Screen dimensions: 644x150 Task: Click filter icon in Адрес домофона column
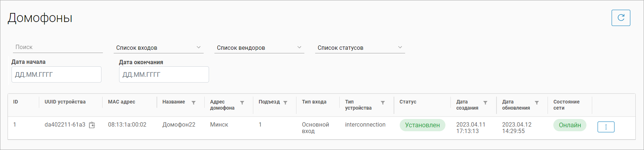click(x=242, y=103)
